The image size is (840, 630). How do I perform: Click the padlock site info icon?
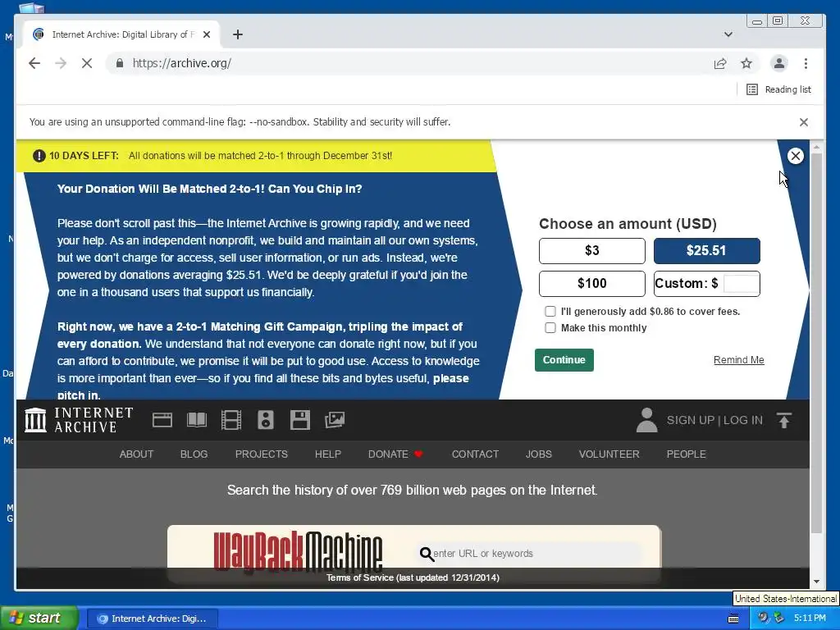[120, 63]
